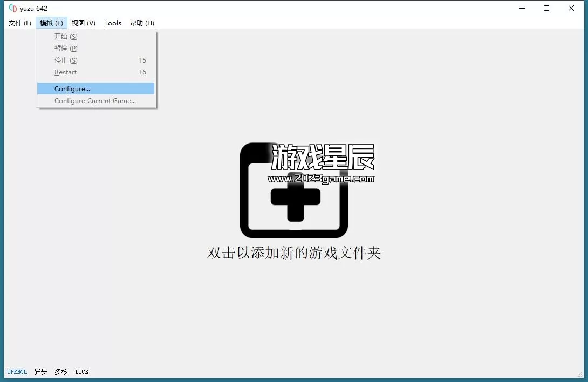Screen dimensions: 588x382
Task: Choose Configure Current Game... from the menu
Action: 95,101
